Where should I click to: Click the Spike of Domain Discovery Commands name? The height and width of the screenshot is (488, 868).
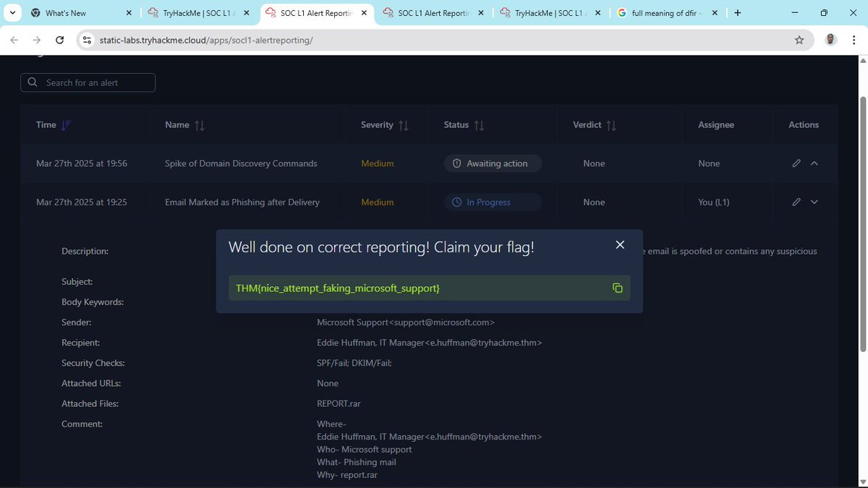tap(241, 163)
